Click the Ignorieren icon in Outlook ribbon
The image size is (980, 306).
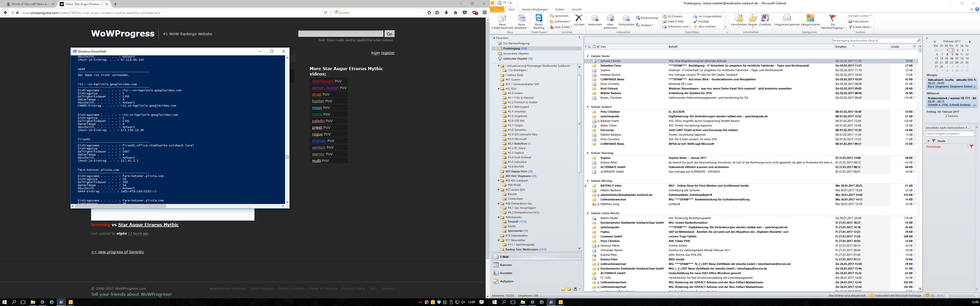(x=552, y=16)
